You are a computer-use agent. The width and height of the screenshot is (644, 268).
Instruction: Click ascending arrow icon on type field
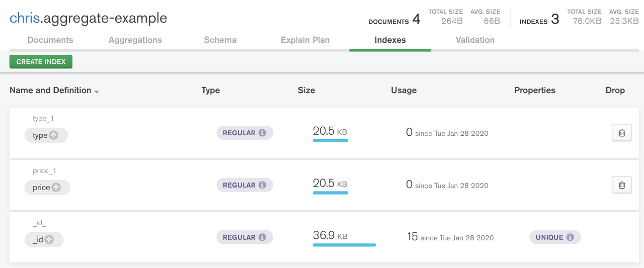(54, 135)
